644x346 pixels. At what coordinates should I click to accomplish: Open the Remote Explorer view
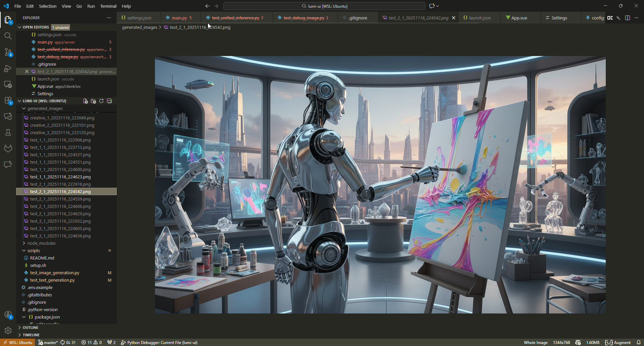[x=8, y=84]
